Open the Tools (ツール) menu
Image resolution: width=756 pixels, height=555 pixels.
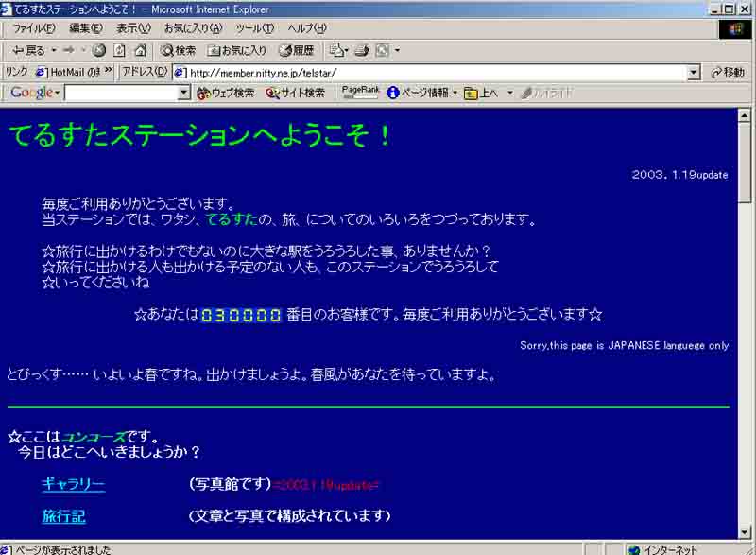click(x=254, y=28)
